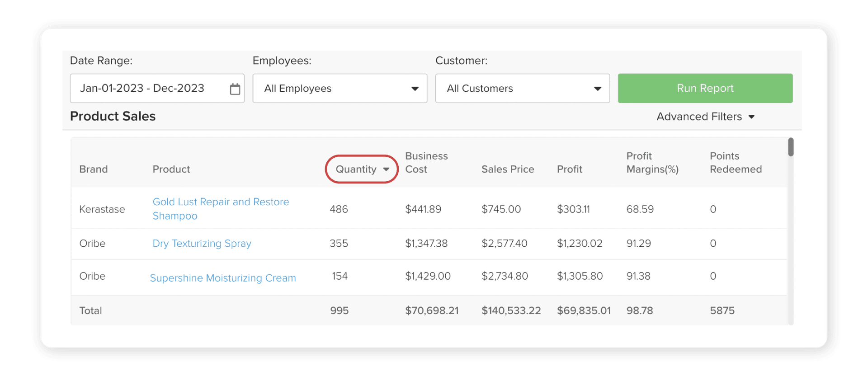Click the Profit Margins(%) column header
This screenshot has height=376, width=868.
point(652,163)
